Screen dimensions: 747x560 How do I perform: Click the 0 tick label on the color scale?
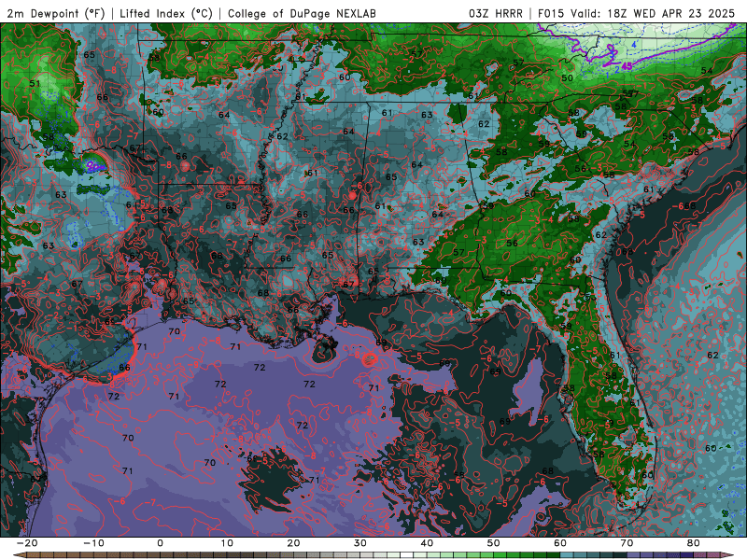tap(160, 543)
